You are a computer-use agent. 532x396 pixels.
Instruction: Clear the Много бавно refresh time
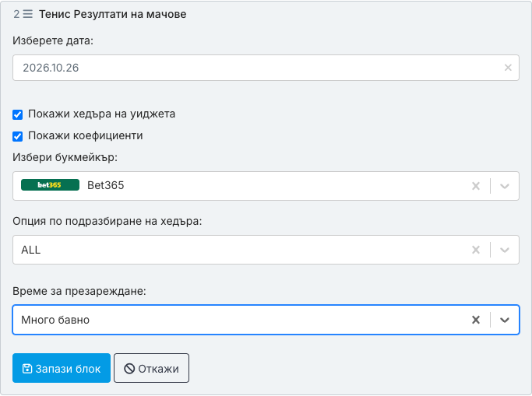(476, 320)
